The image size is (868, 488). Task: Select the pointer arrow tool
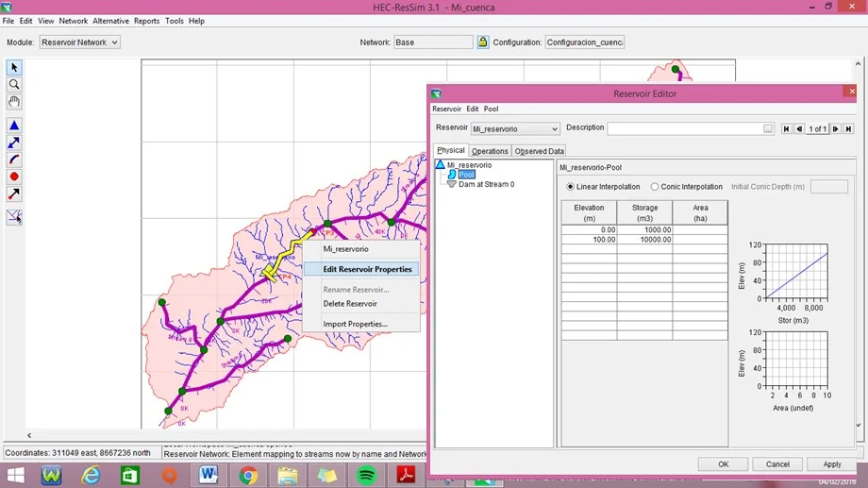[14, 68]
